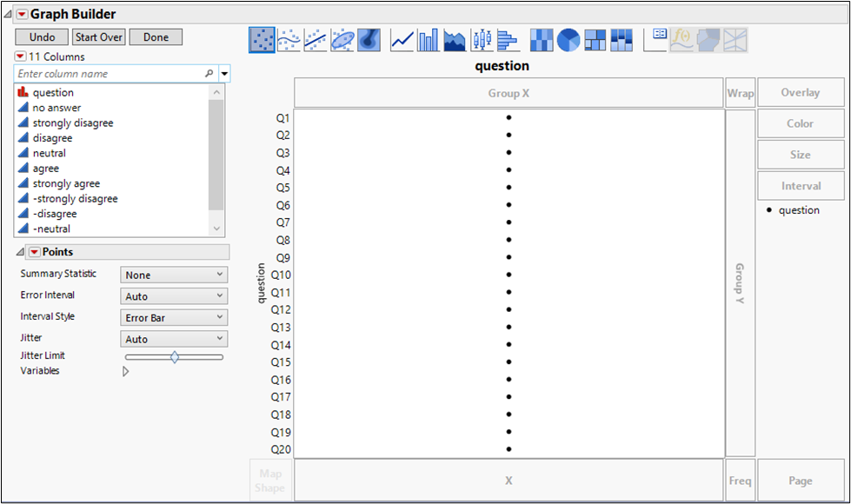Select the Smoother element icon
This screenshot has width=851, height=504.
289,40
